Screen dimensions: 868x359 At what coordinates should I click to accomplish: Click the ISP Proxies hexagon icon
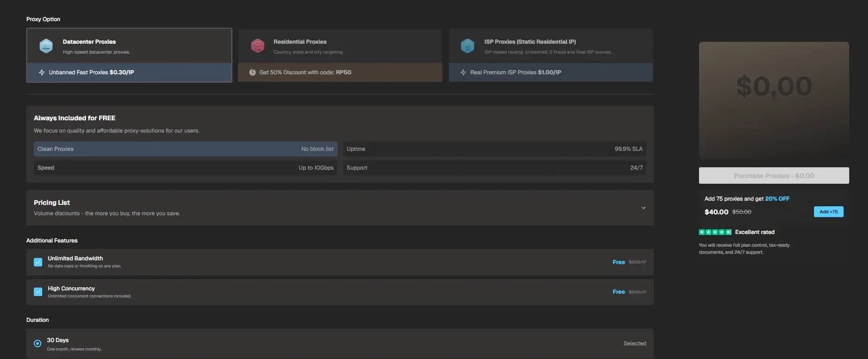(468, 46)
